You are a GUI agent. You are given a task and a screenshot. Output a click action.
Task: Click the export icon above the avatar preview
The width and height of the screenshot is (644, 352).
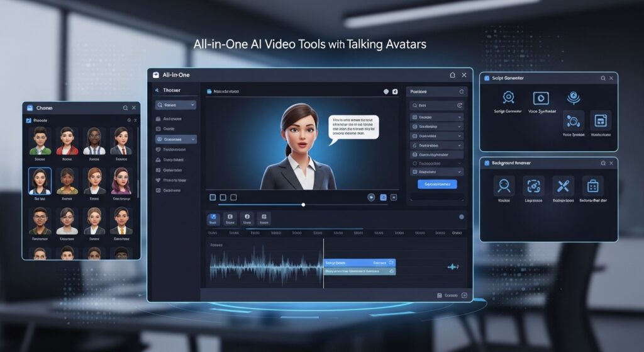[395, 92]
